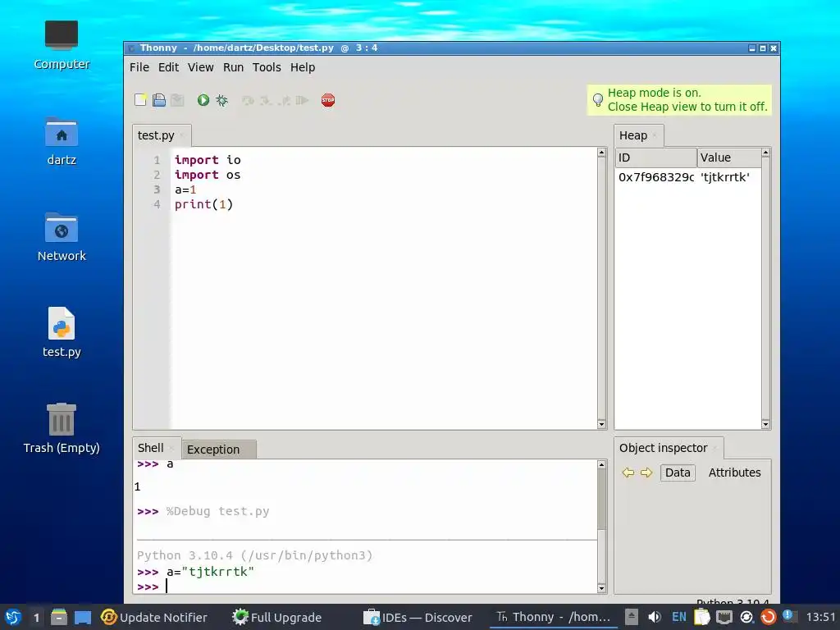The image size is (840, 630).
Task: Open the Help menu
Action: (303, 67)
